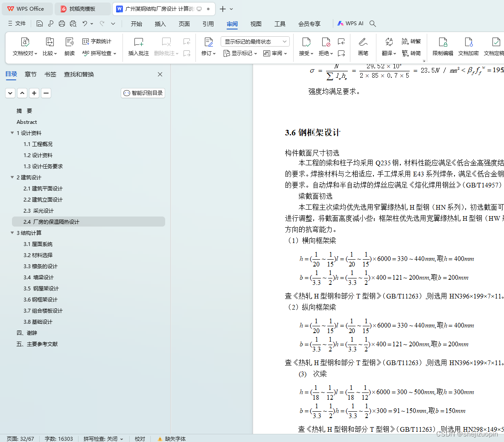Open 字数统计 word count
504x442 pixels.
click(x=97, y=41)
